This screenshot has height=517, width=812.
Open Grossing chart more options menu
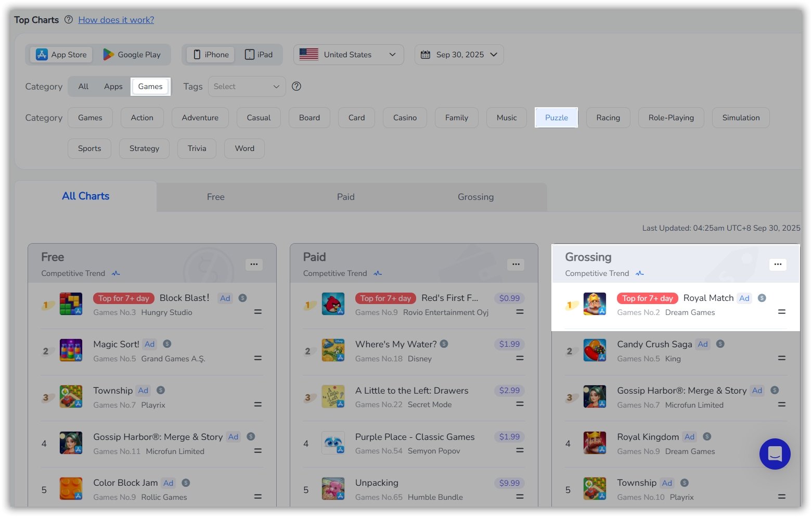778,264
